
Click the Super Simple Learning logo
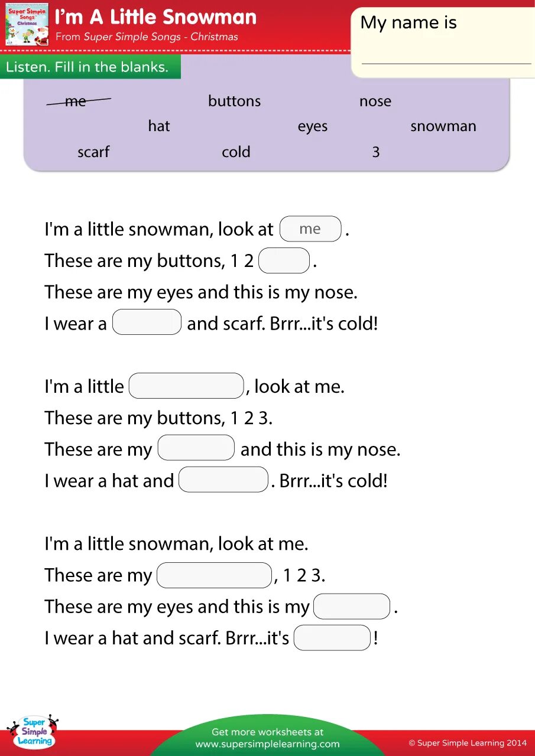pyautogui.click(x=33, y=733)
